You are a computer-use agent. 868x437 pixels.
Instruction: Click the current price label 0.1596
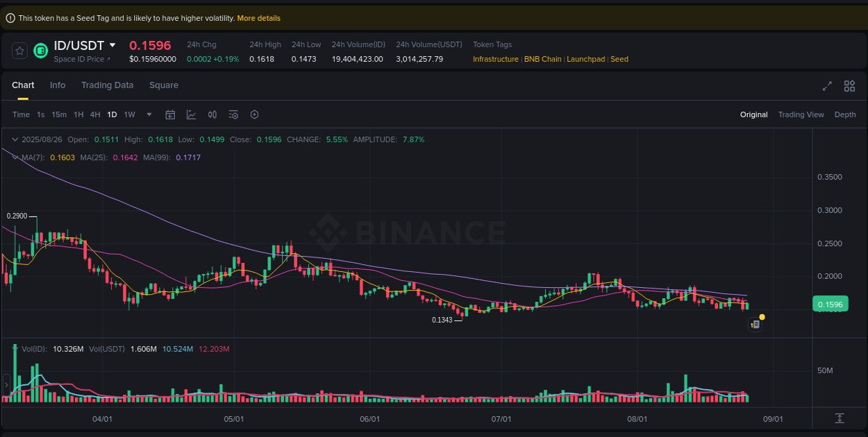[831, 304]
